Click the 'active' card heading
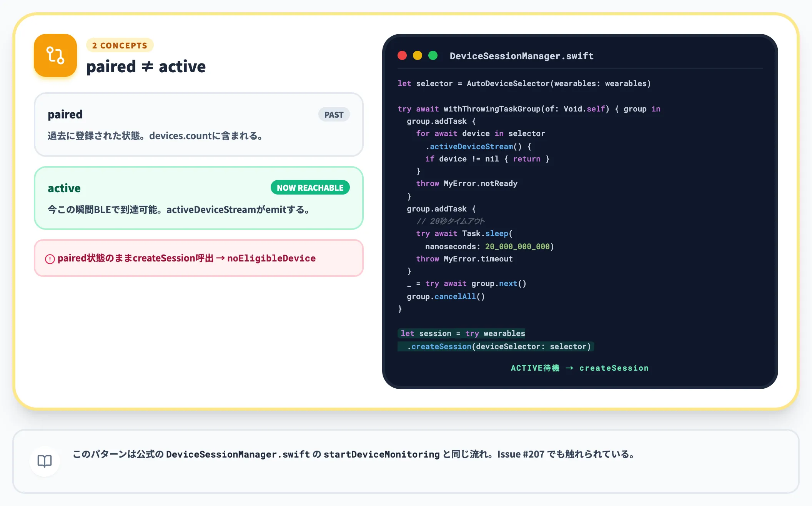This screenshot has height=506, width=812. point(64,188)
